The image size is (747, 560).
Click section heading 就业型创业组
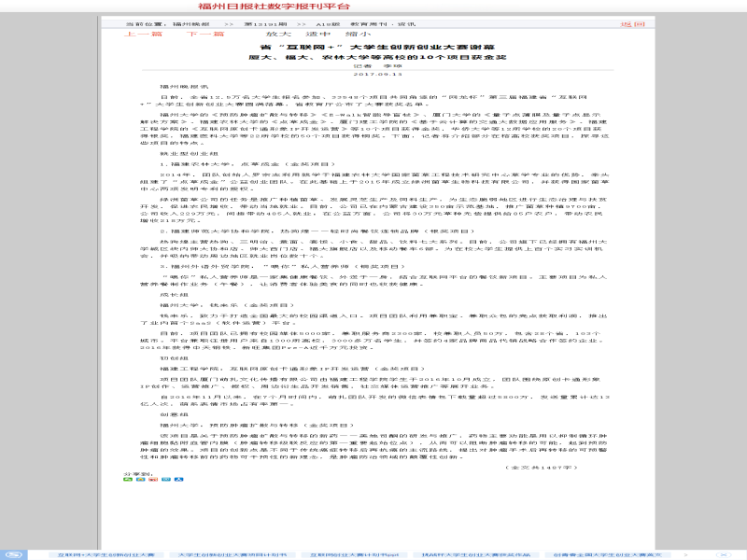tap(190, 154)
